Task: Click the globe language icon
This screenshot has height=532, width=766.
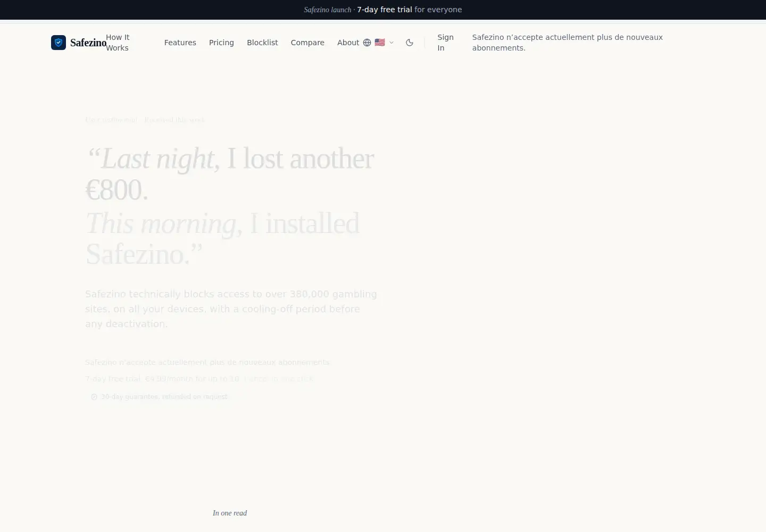Action: [367, 43]
